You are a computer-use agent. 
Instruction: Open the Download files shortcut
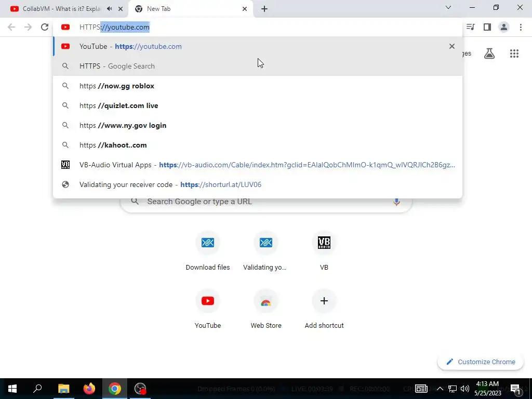pos(208,251)
